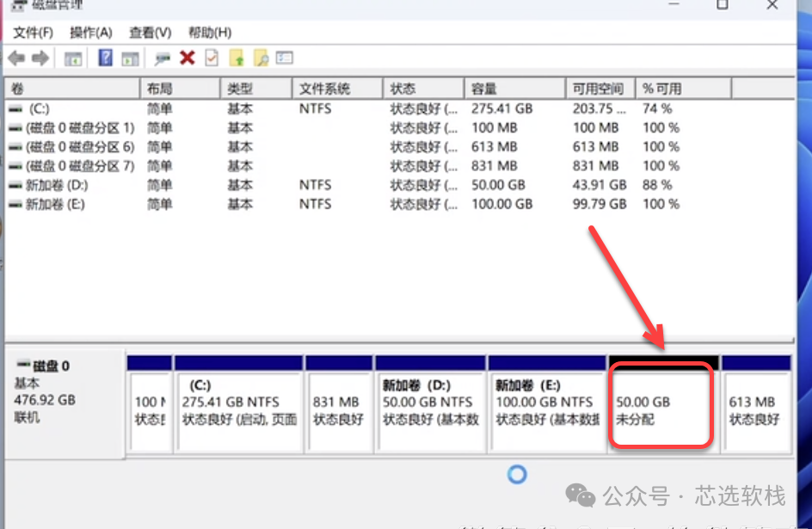Select the 磁盘 0 disk label panel
Screen dimensions: 812x529
tap(65, 403)
